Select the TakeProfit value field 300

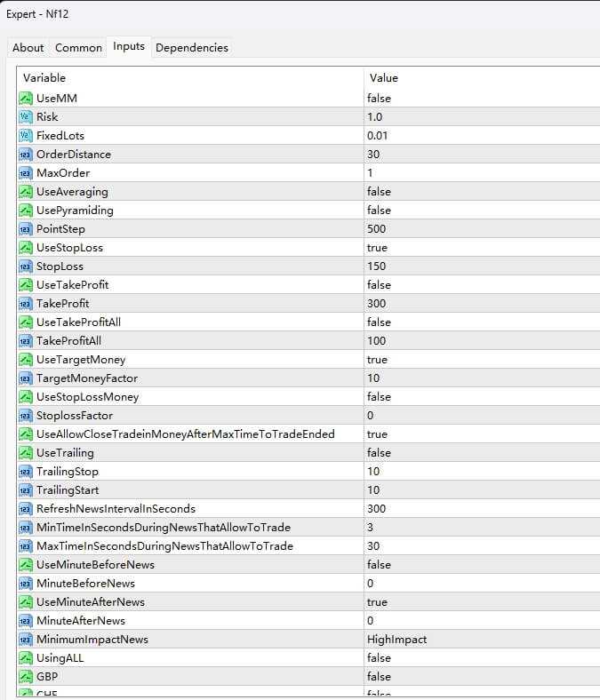375,303
